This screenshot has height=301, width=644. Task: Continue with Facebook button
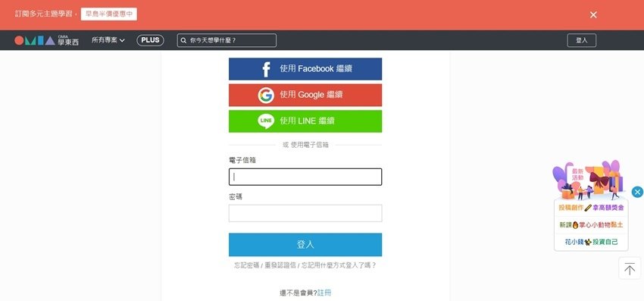point(305,69)
